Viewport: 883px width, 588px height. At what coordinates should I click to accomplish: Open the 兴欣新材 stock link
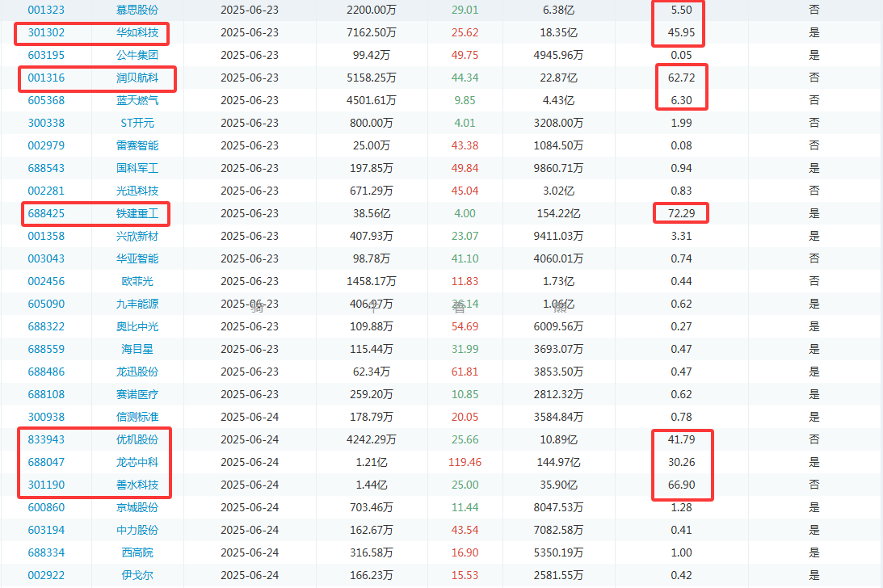click(x=137, y=236)
